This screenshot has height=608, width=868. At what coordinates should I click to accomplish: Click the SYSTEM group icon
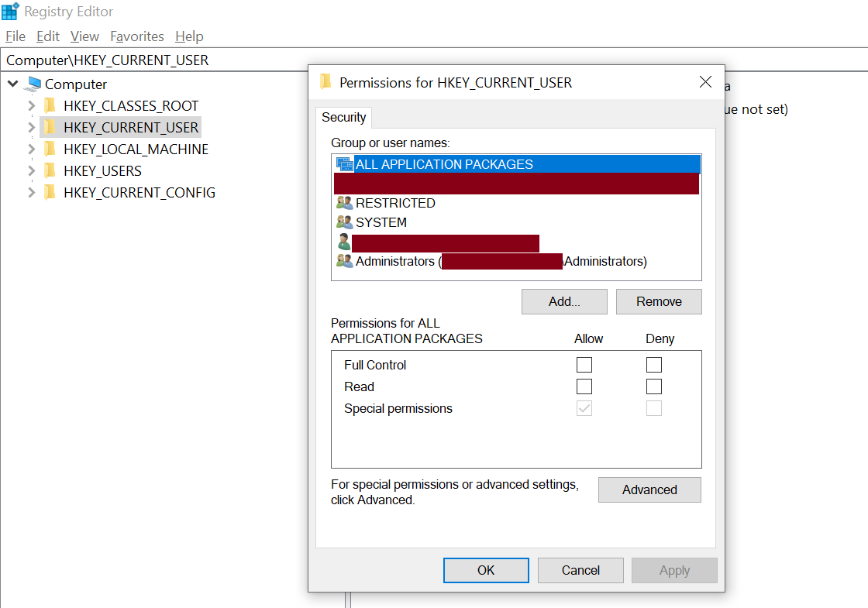click(x=343, y=222)
